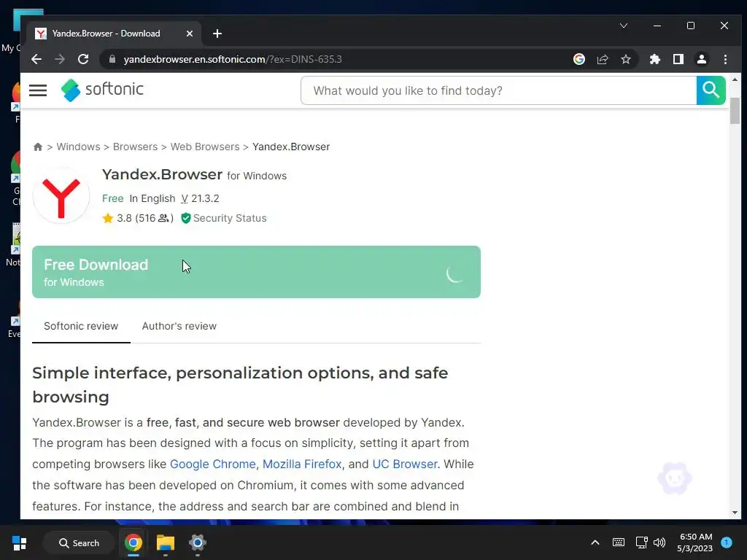The image size is (747, 560).
Task: Open the Chrome extensions puzzle icon
Action: pos(654,59)
